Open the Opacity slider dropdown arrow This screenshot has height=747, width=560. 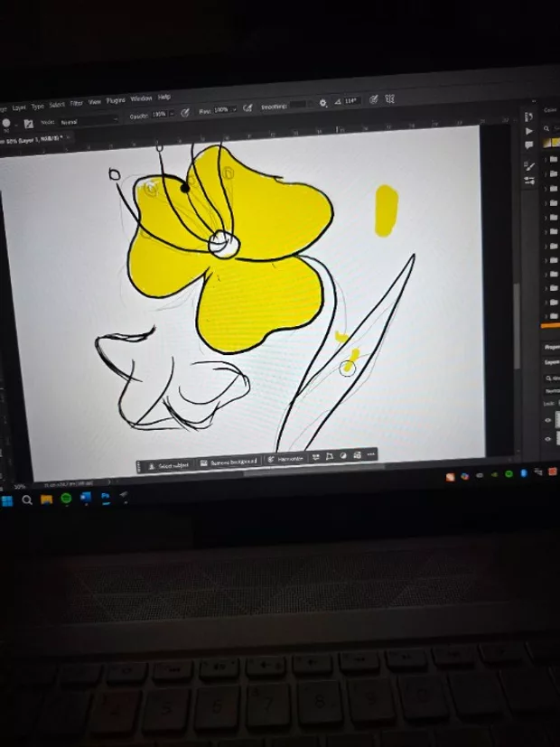click(172, 114)
